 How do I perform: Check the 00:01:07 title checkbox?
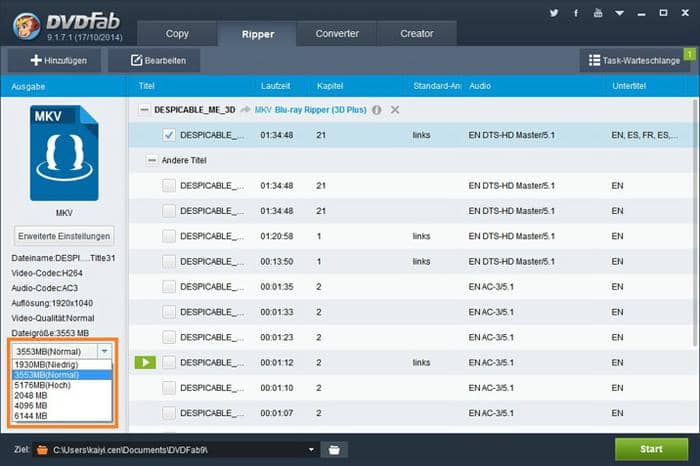[168, 413]
